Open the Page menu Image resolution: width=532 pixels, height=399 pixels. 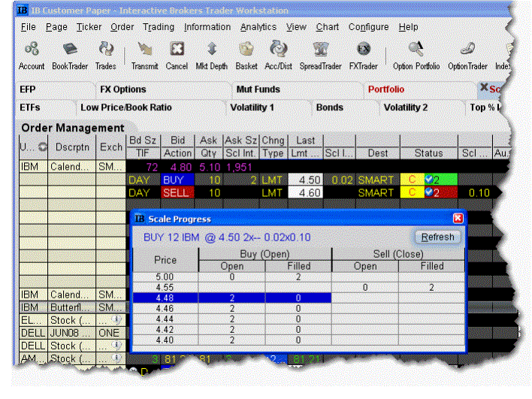tap(56, 27)
